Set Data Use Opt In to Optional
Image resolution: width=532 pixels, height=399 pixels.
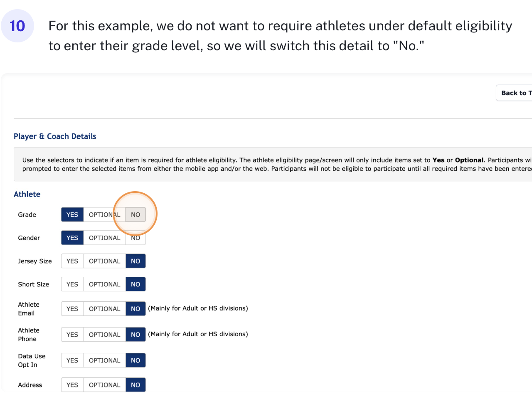coord(104,360)
